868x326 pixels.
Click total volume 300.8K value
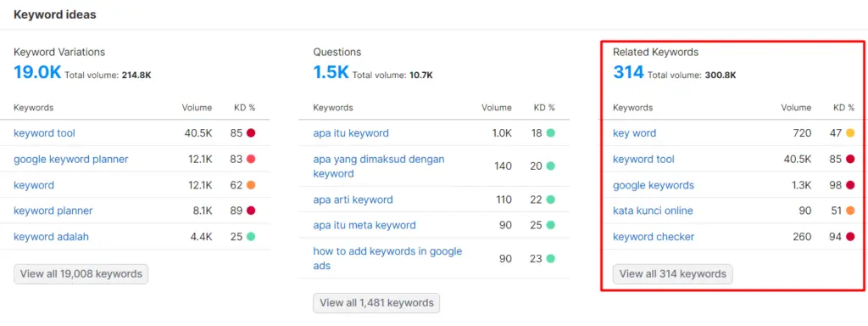pyautogui.click(x=721, y=75)
